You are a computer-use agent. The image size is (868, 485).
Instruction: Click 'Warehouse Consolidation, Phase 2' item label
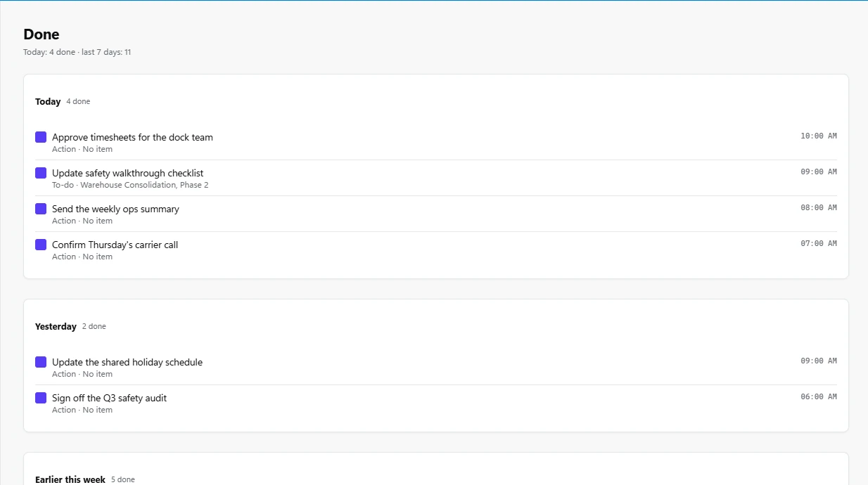(x=144, y=185)
